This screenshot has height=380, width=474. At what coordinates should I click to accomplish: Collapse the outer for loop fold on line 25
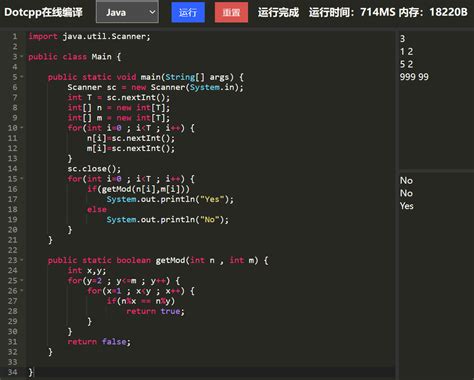pyautogui.click(x=22, y=280)
